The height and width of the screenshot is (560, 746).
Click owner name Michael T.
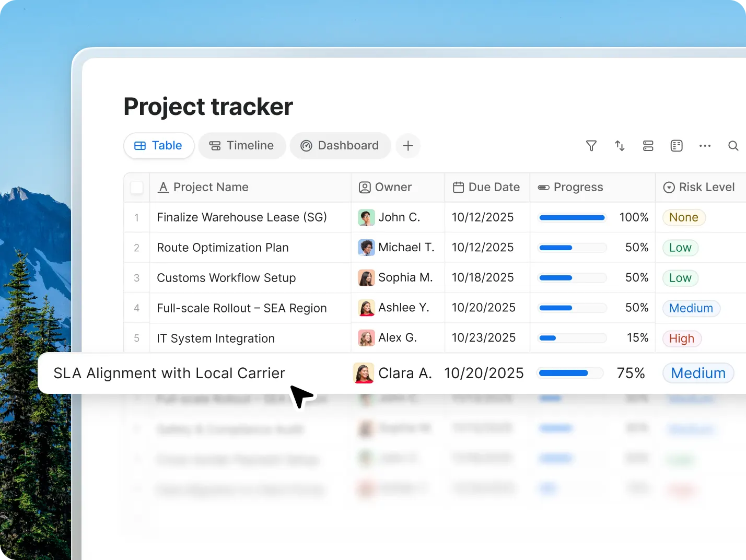click(x=406, y=247)
